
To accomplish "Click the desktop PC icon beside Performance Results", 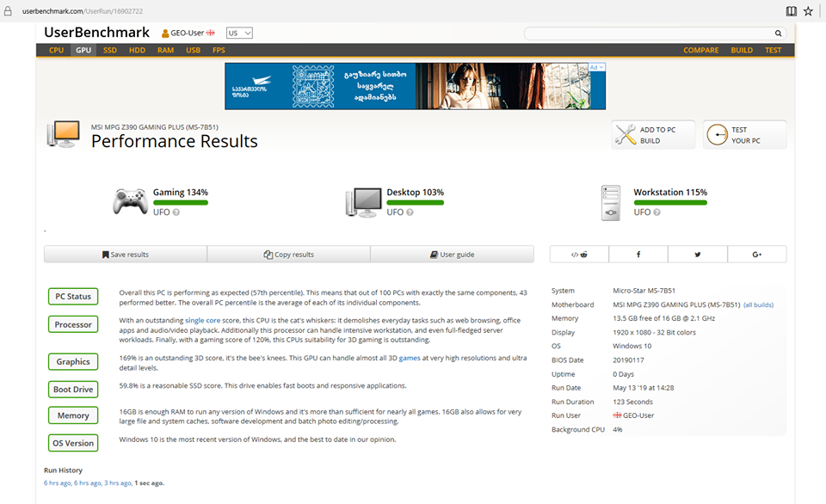I will click(x=63, y=134).
